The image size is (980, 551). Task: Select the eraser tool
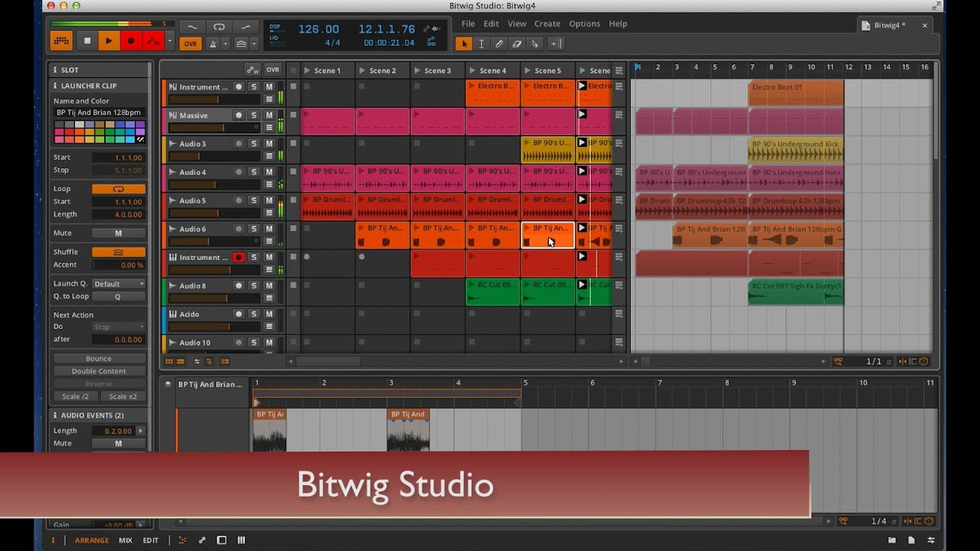point(517,44)
